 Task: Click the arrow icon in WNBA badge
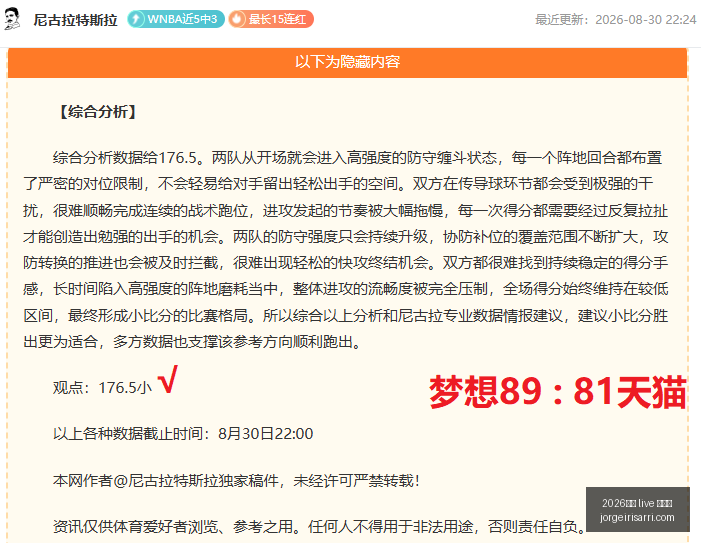(x=136, y=19)
